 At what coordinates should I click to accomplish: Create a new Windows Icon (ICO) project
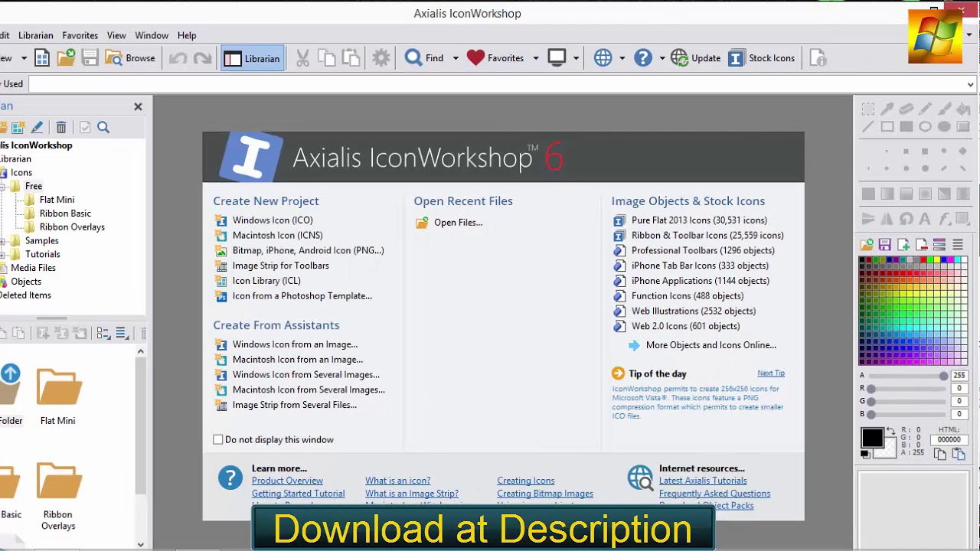pos(273,220)
